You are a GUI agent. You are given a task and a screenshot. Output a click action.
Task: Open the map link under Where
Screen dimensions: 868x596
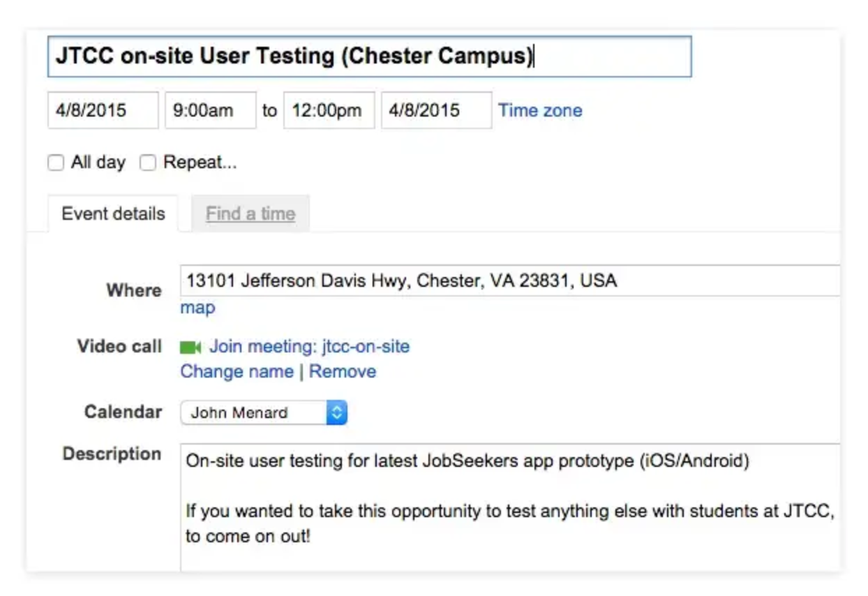197,308
